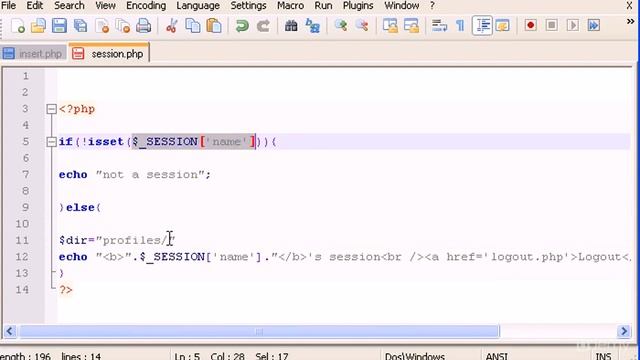Open the Settings menu
The width and height of the screenshot is (640, 360).
tap(248, 6)
